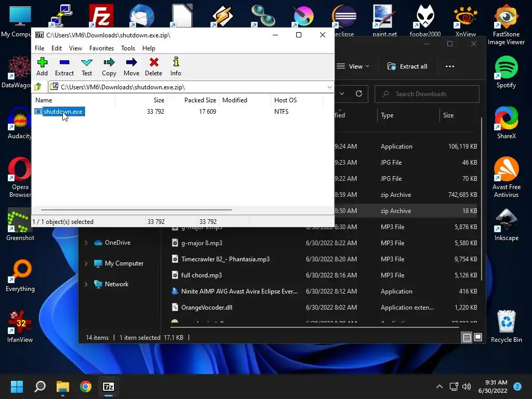This screenshot has width=532, height=399.
Task: Open ShareX desktop shortcut
Action: point(506,123)
